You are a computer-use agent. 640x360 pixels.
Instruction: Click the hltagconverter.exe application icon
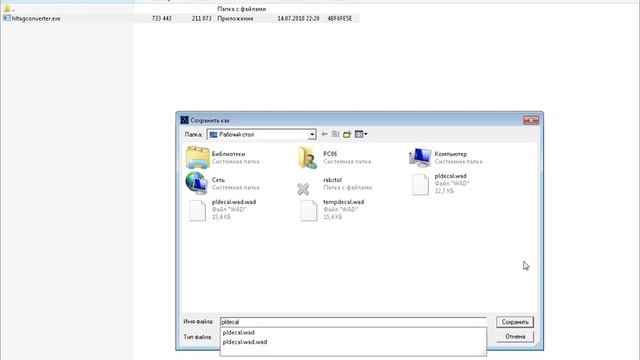point(7,18)
